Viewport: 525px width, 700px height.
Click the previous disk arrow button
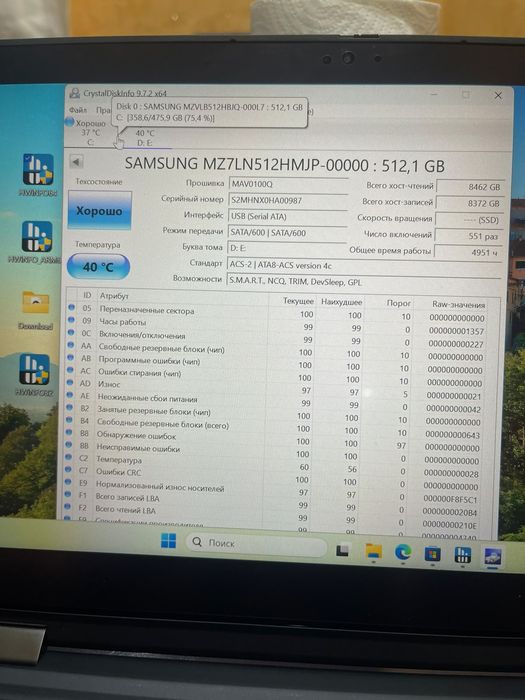76,162
